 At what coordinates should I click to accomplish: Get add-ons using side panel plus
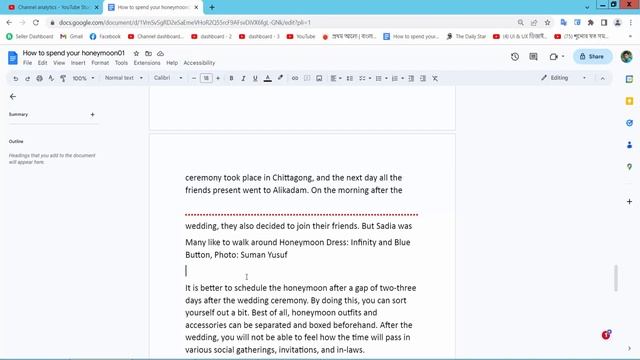pos(629,202)
